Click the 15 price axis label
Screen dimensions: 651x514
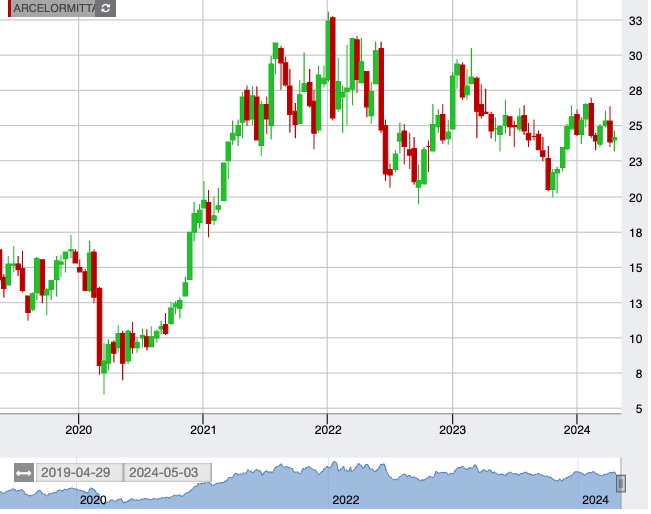pos(636,268)
